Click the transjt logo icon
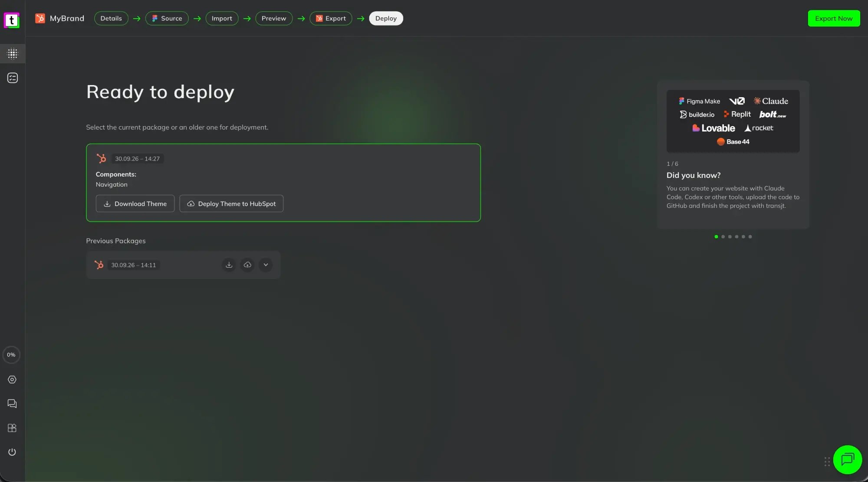The height and width of the screenshot is (482, 868). click(12, 20)
